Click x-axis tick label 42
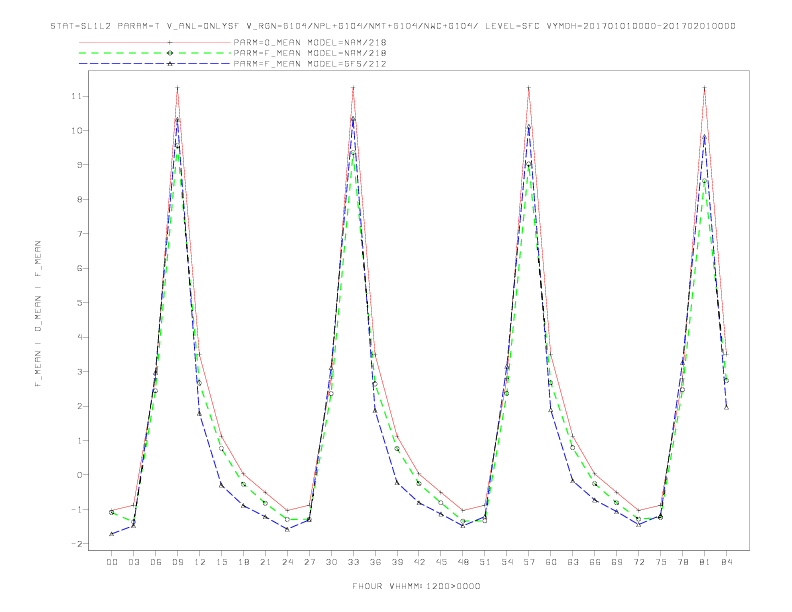 (419, 562)
